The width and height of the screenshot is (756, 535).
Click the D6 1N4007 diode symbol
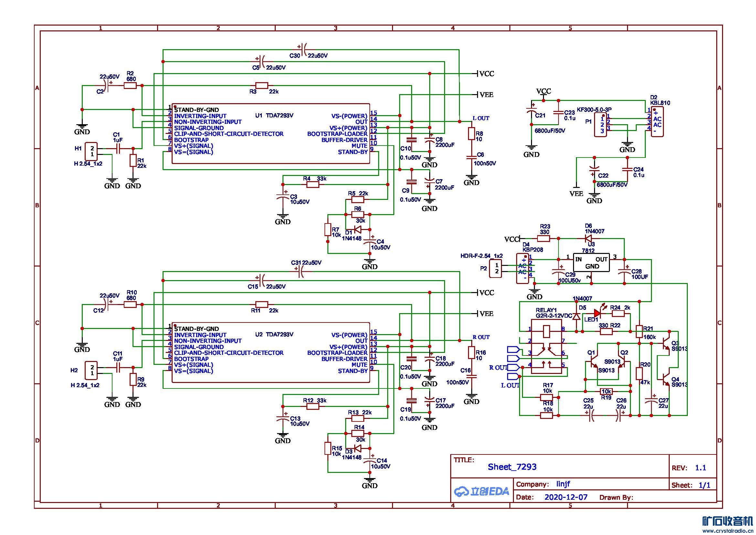coord(588,238)
